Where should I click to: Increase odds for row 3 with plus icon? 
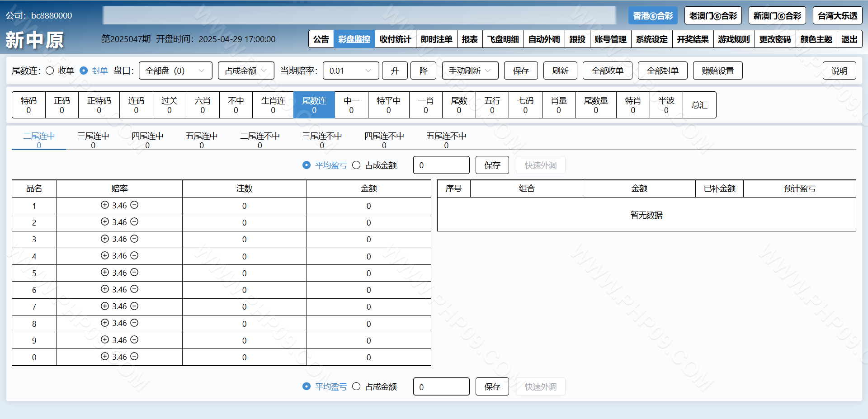[105, 239]
